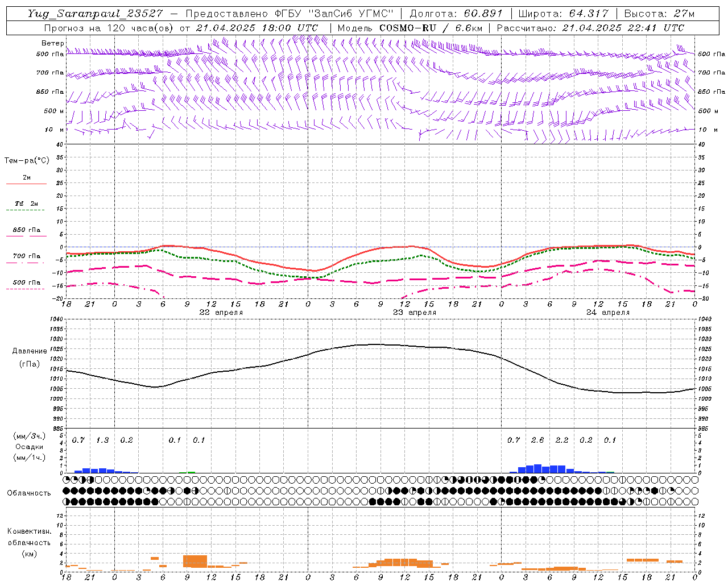The image size is (728, 582).
Task: Select the longitude text "Долгота: 60.891"
Action: [x=456, y=13]
